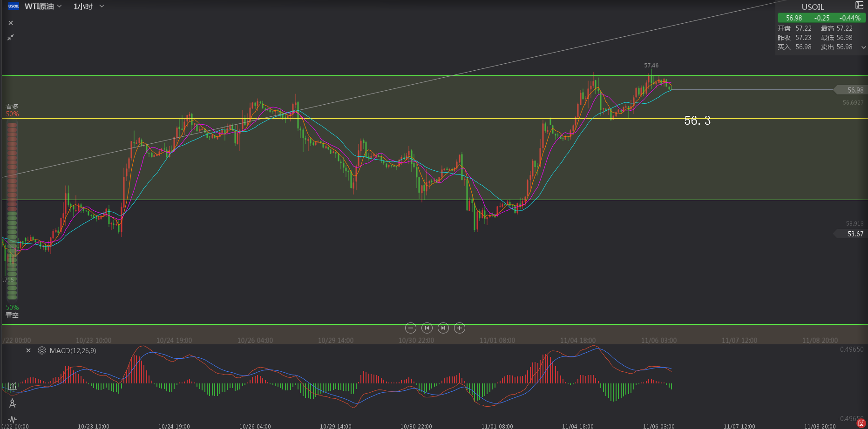Click the zoom out minus button
This screenshot has height=429, width=868.
pos(410,328)
